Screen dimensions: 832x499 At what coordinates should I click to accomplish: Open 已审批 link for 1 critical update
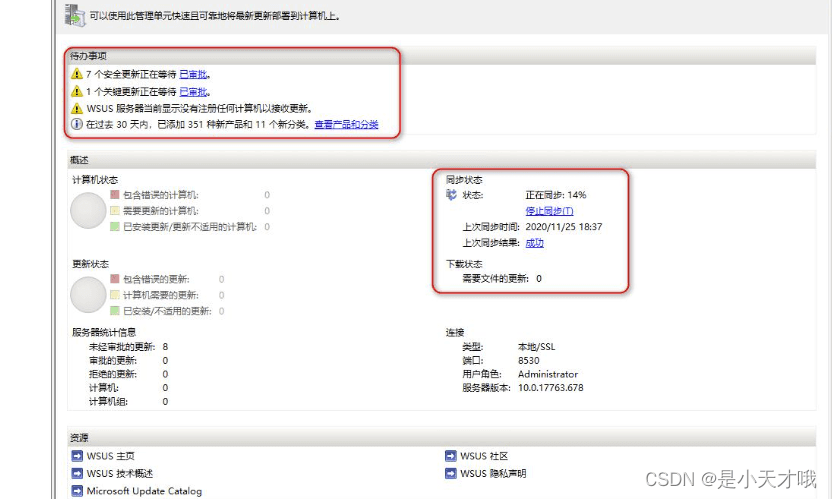click(x=193, y=92)
